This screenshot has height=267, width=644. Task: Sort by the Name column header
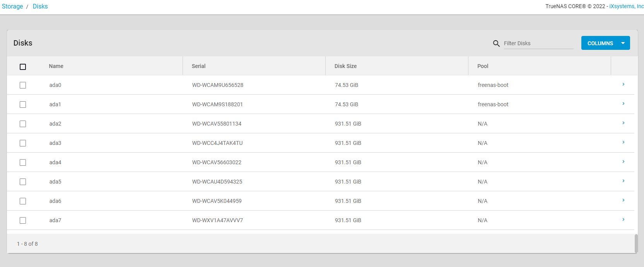pyautogui.click(x=56, y=66)
